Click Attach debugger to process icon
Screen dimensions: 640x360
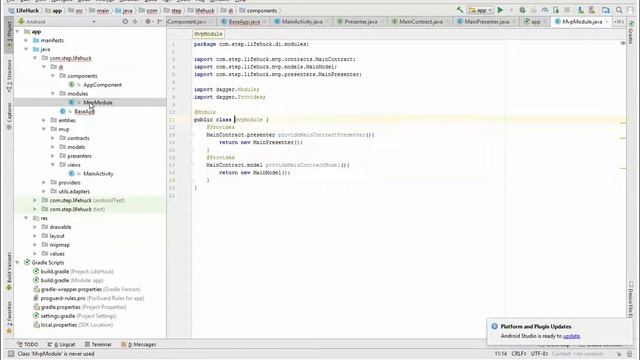tap(556, 10)
